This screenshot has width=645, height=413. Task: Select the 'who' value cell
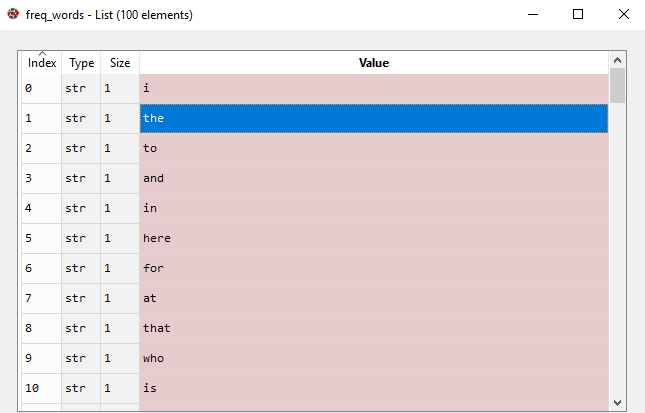(374, 359)
